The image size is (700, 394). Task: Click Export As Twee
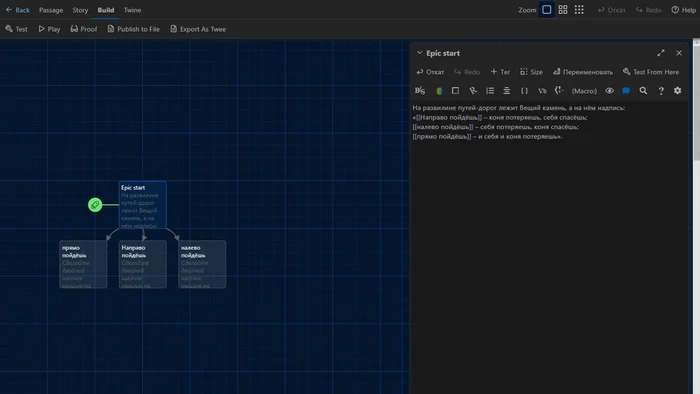tap(198, 29)
